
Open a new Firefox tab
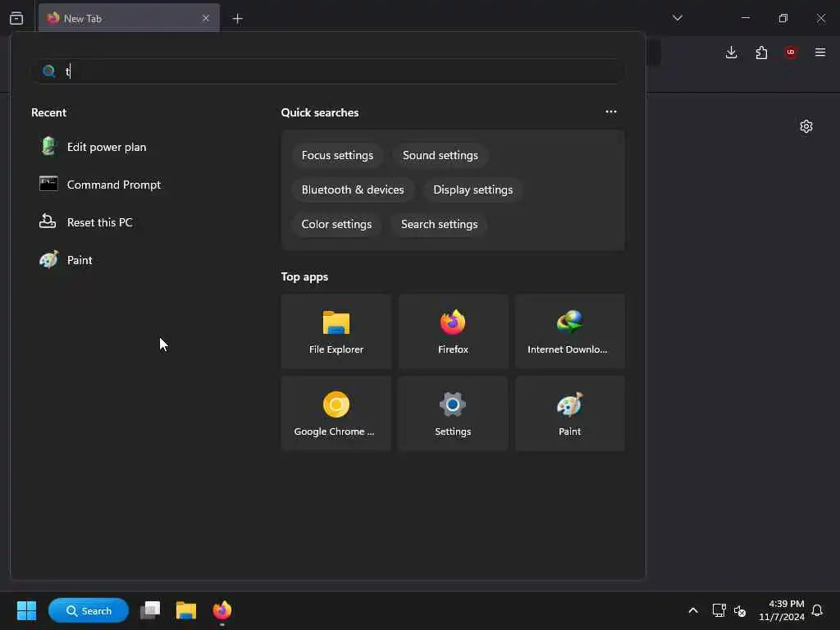click(237, 19)
